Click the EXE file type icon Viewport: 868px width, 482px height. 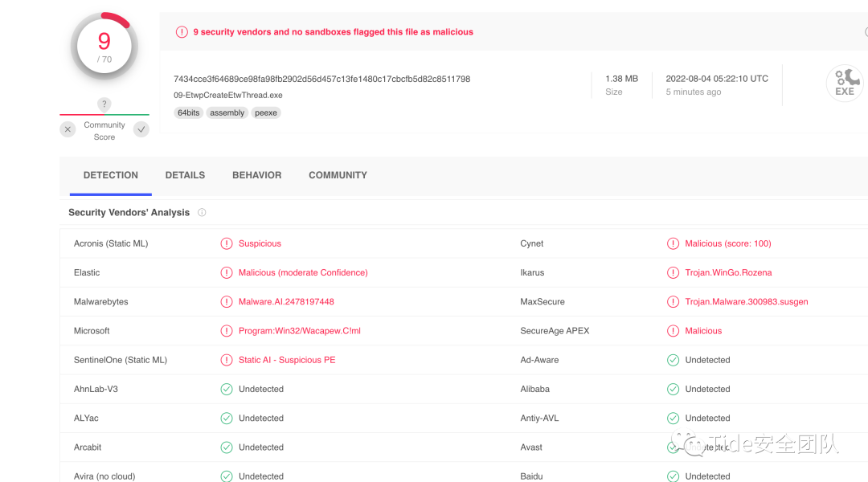(844, 83)
